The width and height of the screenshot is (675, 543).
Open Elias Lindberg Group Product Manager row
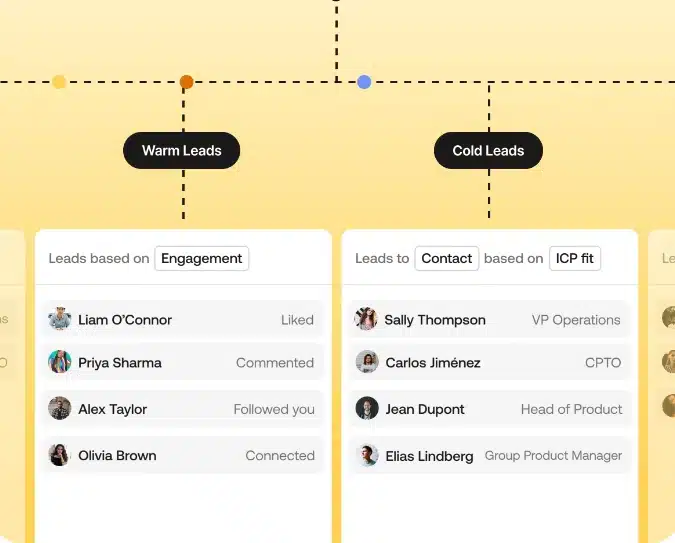[489, 455]
